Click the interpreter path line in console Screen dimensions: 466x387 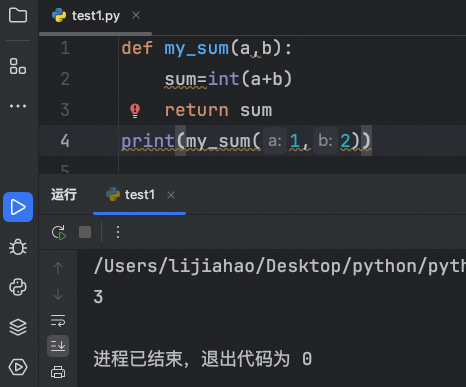click(x=279, y=266)
